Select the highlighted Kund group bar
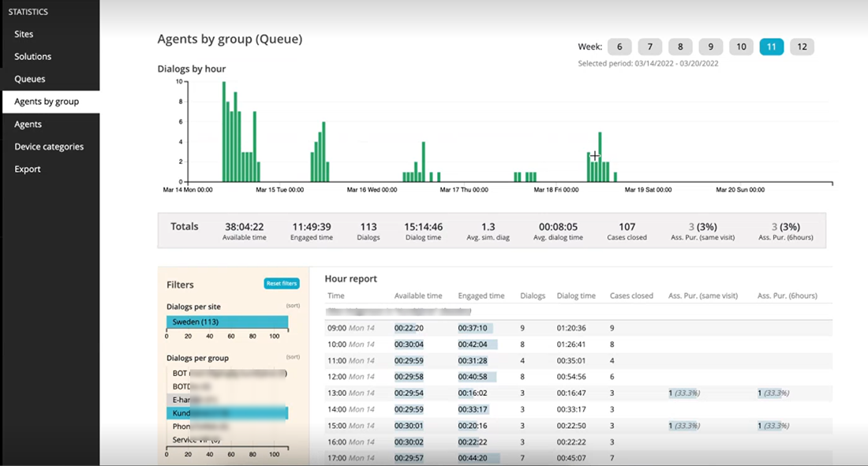The image size is (868, 466). click(x=227, y=413)
